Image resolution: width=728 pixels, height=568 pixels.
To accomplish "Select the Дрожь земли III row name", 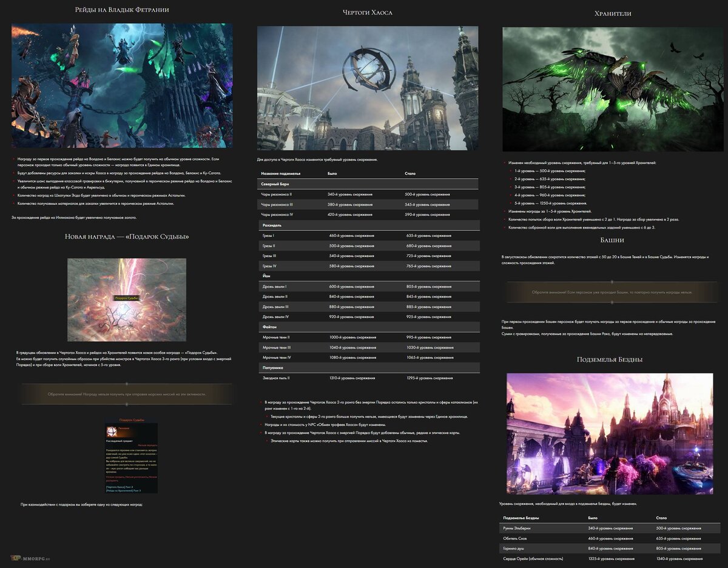I will [276, 307].
